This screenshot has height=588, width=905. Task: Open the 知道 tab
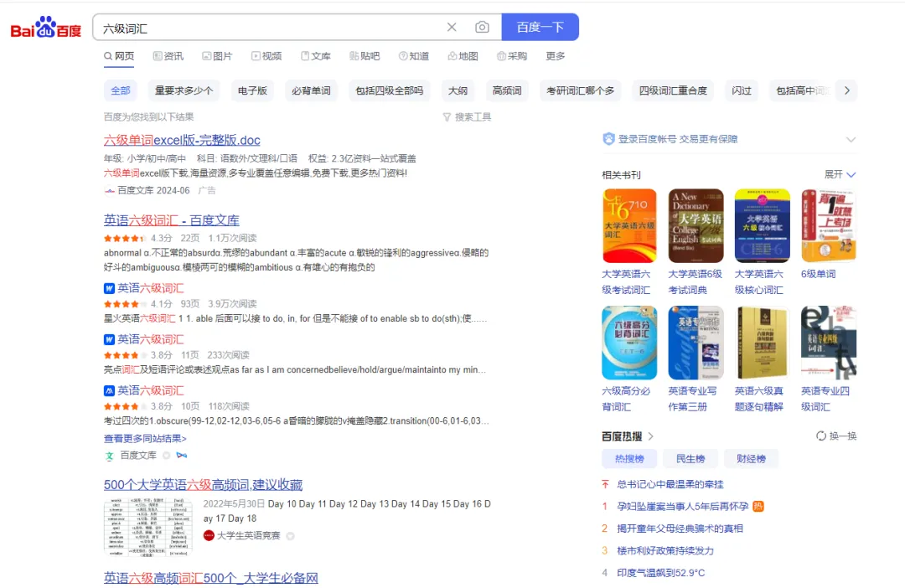[413, 56]
